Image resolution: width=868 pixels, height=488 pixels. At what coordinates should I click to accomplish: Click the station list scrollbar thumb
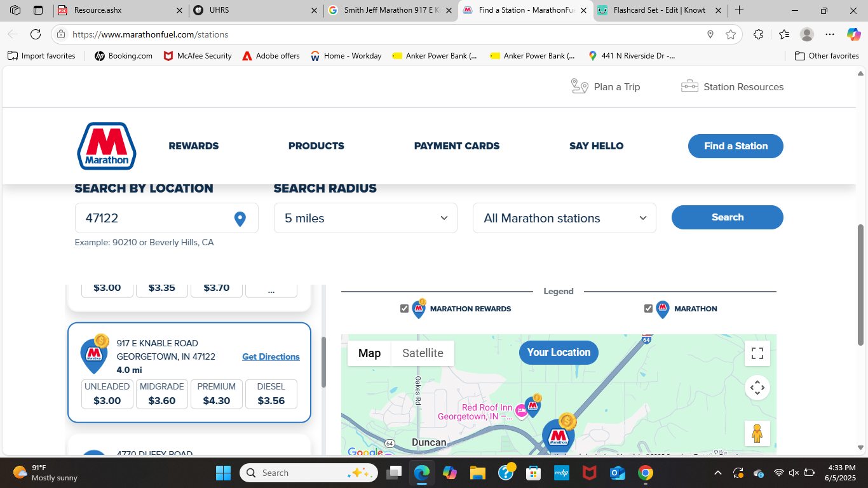click(x=323, y=362)
